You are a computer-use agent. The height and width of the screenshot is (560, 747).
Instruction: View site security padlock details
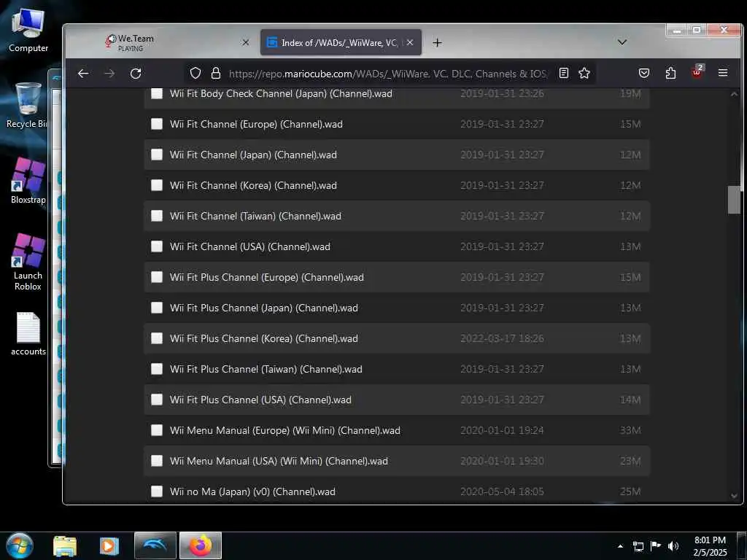pos(216,74)
